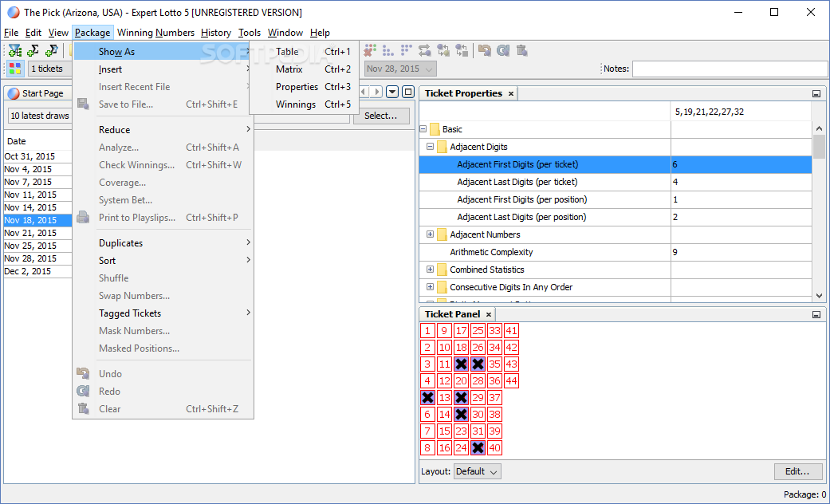Open the History menu
830x504 pixels.
click(x=216, y=33)
